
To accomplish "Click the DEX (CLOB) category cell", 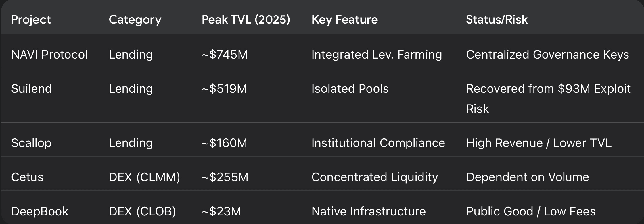I will point(142,211).
